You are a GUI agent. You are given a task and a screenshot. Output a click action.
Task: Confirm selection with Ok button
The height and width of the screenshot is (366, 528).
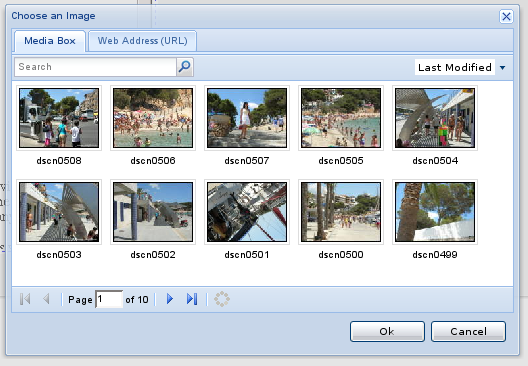point(387,332)
